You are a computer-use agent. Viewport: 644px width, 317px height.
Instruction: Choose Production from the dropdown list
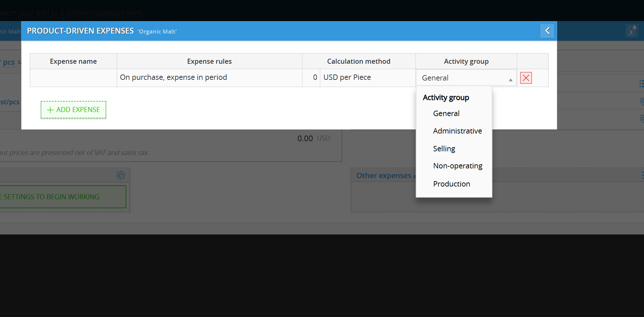(451, 184)
